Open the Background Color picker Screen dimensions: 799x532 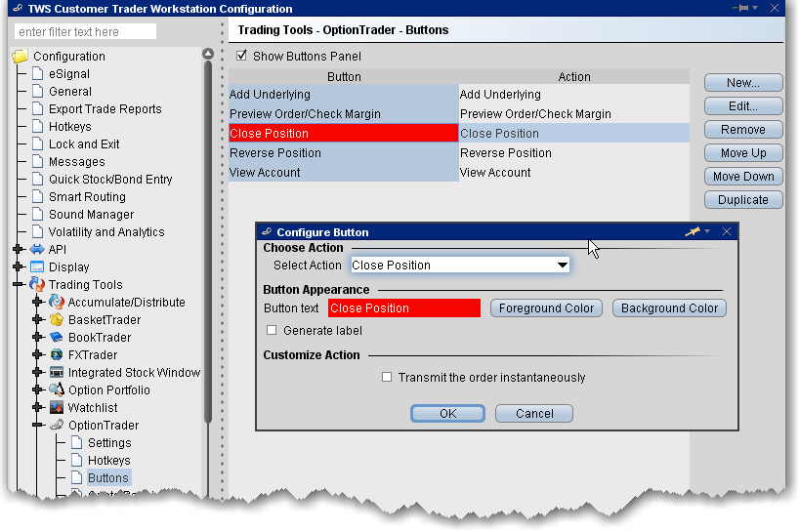click(669, 308)
